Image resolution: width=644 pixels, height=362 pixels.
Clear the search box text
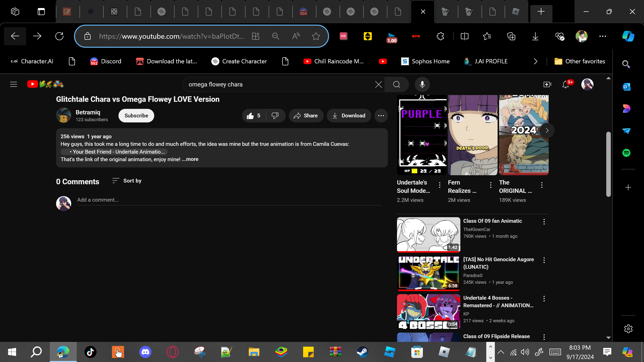378,84
